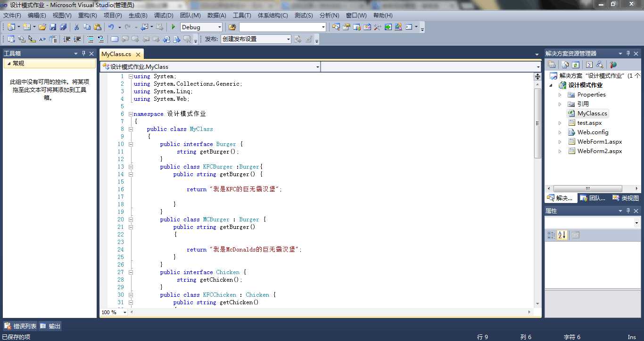Expand the test.aspx node
Screen dimensions: 644x341
tap(560, 123)
